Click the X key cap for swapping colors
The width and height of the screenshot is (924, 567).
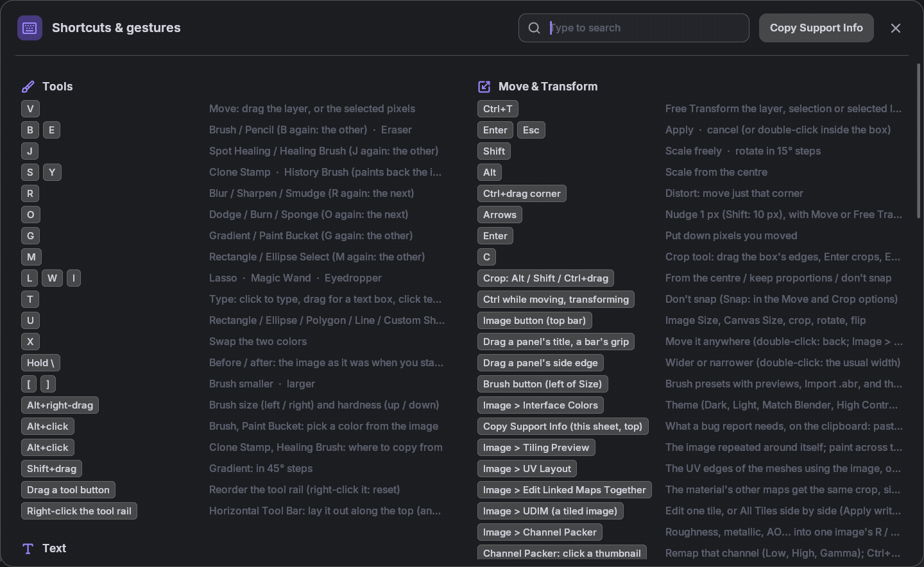point(30,342)
